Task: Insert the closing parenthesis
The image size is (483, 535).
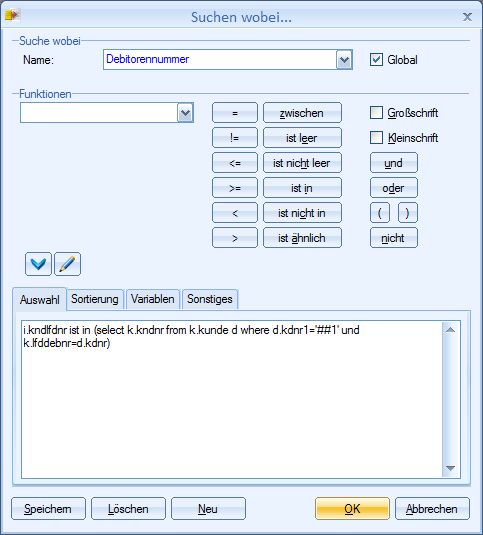Action: click(x=408, y=213)
